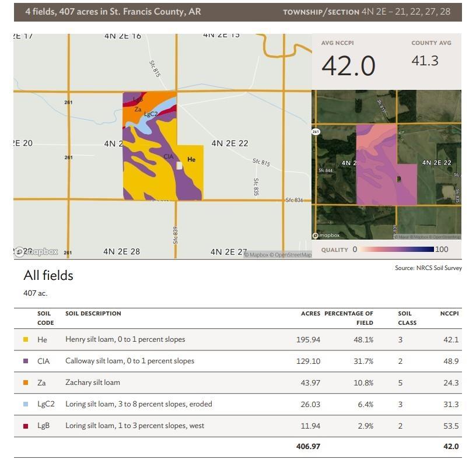
Task: Select the CIA label on the soil map
Action: pos(169,156)
